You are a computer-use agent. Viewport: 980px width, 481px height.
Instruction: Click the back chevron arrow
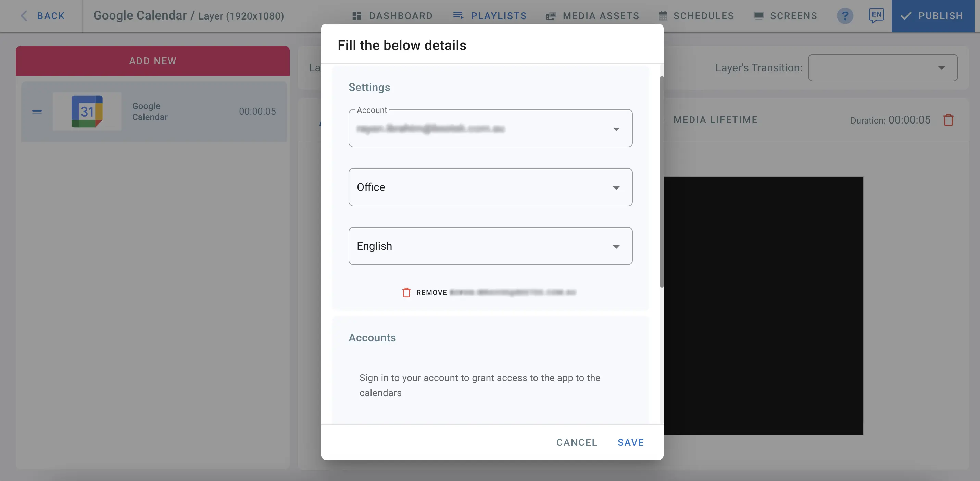(24, 16)
